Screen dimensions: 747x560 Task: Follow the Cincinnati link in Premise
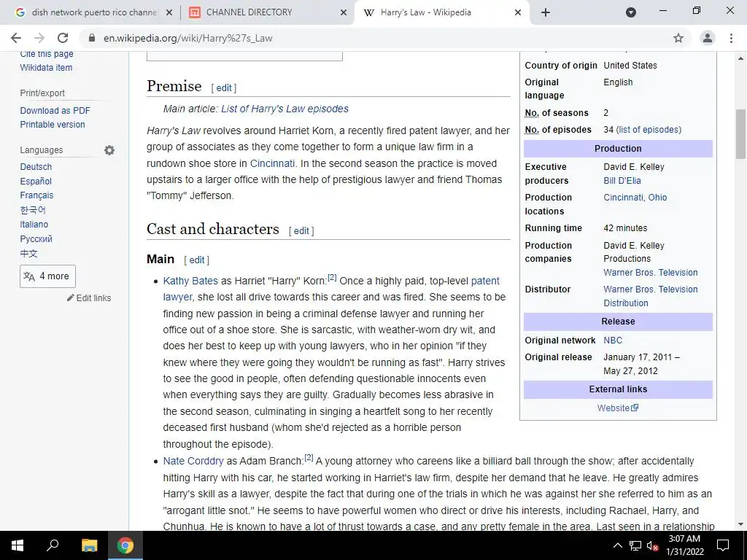(x=272, y=163)
